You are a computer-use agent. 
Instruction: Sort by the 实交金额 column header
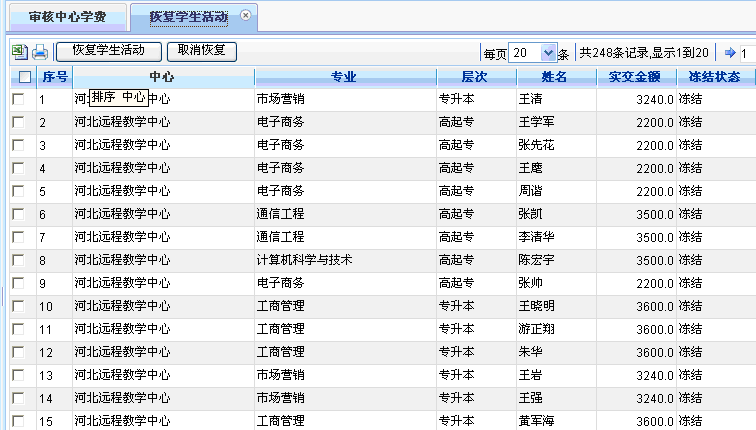[x=635, y=77]
